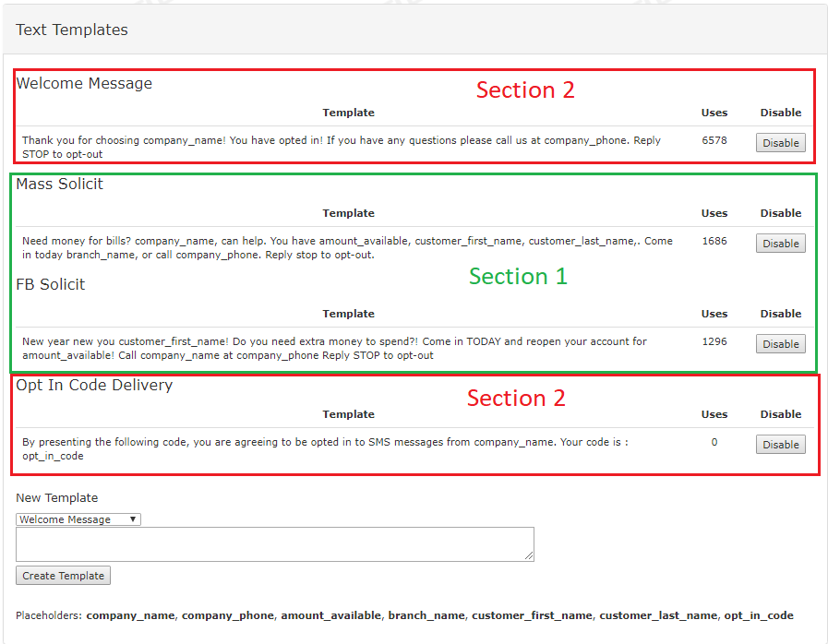Image resolution: width=828 pixels, height=644 pixels.
Task: Click the resize grip of the template text area
Action: pos(529,555)
